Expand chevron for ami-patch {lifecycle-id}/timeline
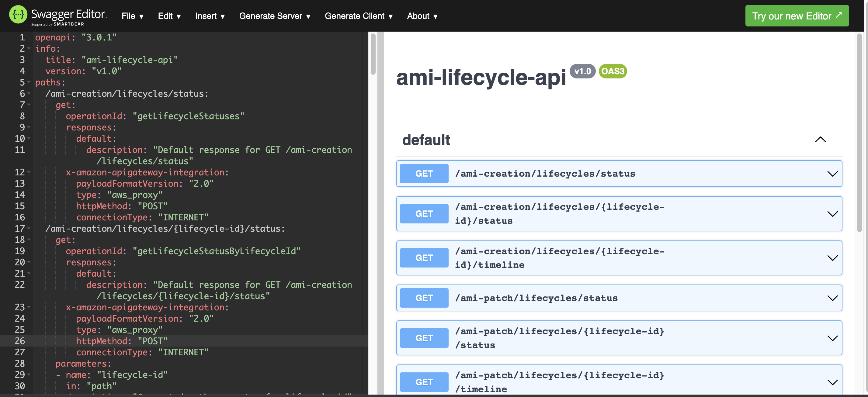 [832, 382]
